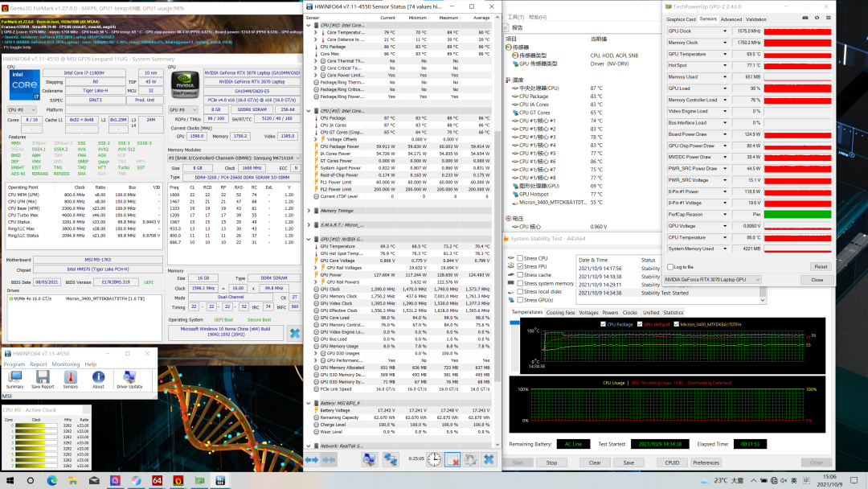Open the Sensors tool in HWiNFO64 toolbar

point(70,377)
